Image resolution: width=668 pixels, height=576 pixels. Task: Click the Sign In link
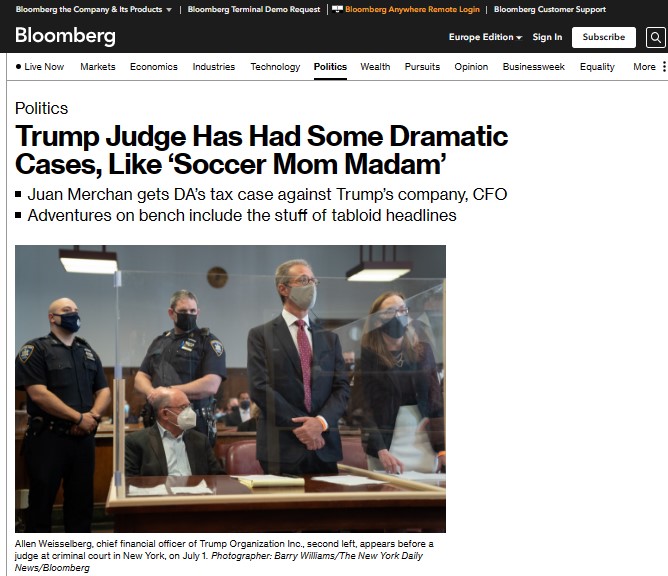pos(547,37)
